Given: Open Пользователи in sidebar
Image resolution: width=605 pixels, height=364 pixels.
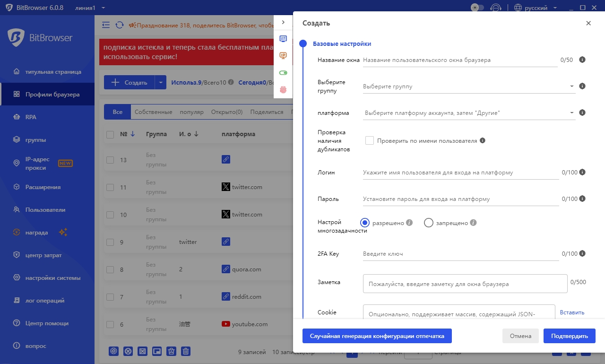Looking at the screenshot, I should [47, 210].
